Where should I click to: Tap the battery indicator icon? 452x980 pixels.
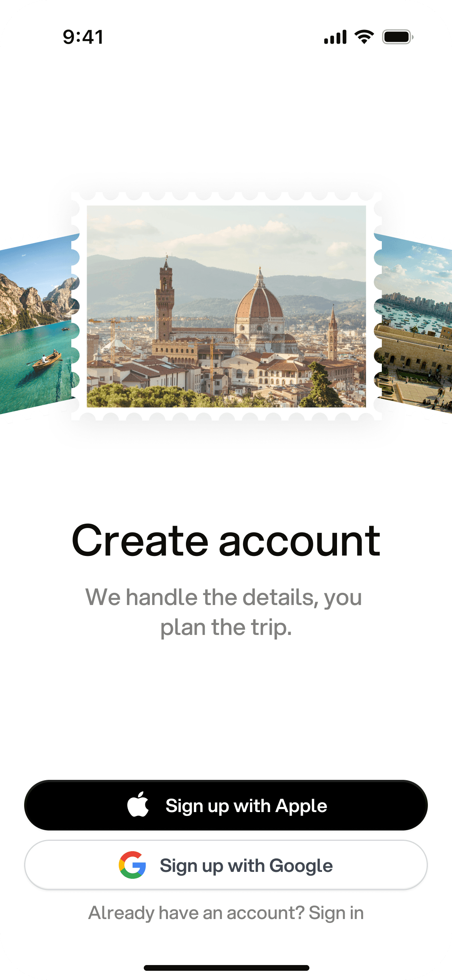coord(398,37)
